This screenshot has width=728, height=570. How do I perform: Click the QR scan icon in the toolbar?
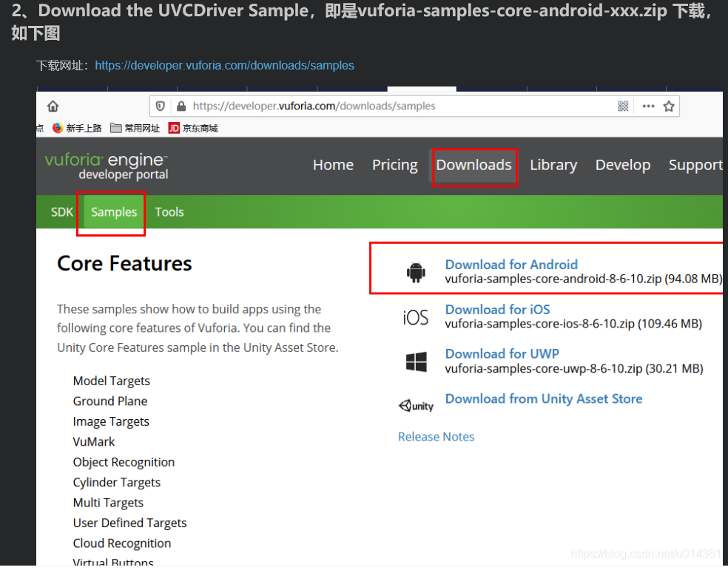tap(624, 106)
